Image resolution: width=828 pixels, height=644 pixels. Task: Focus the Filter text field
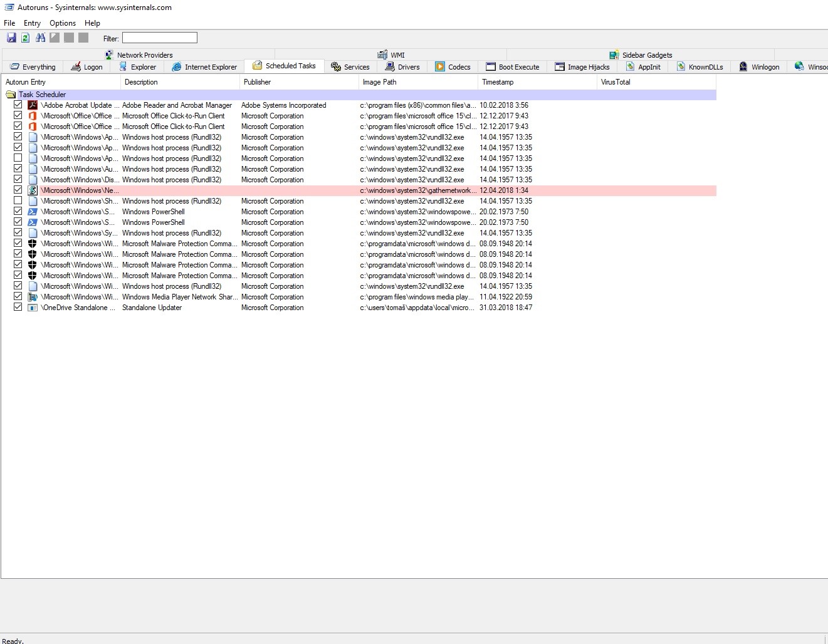(x=160, y=38)
